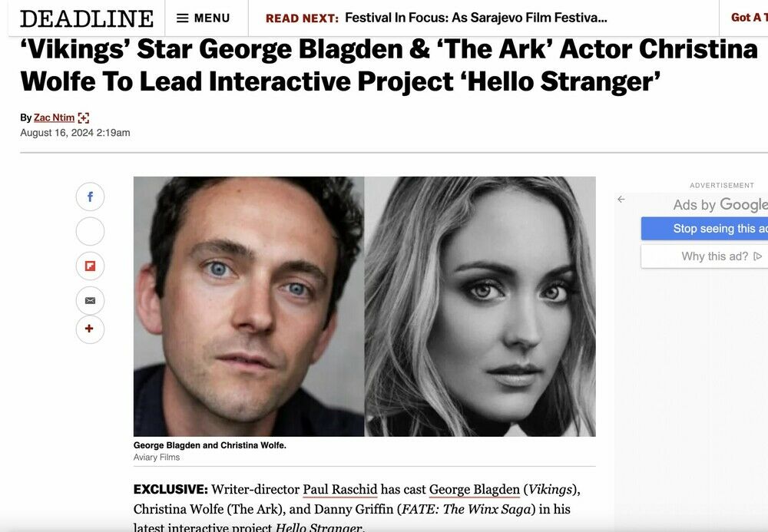Open the hamburger MENU button
This screenshot has width=768, height=532.
tap(204, 18)
